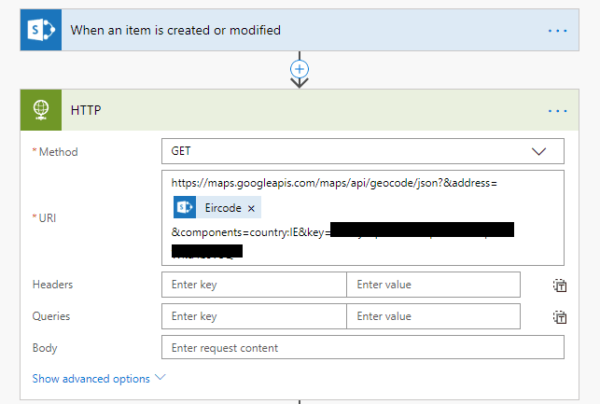The width and height of the screenshot is (600, 404).
Task: Click the Queries 'Enter value' field
Action: tap(433, 317)
